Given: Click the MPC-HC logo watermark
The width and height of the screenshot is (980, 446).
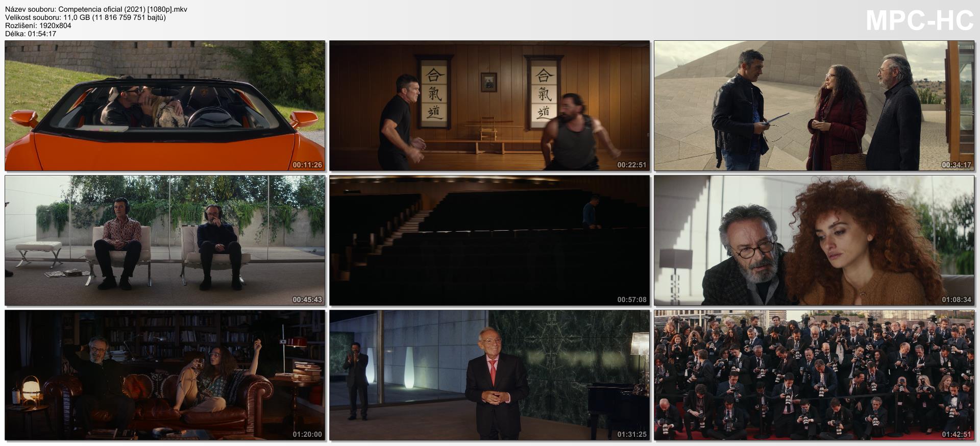Looking at the screenshot, I should click(919, 21).
